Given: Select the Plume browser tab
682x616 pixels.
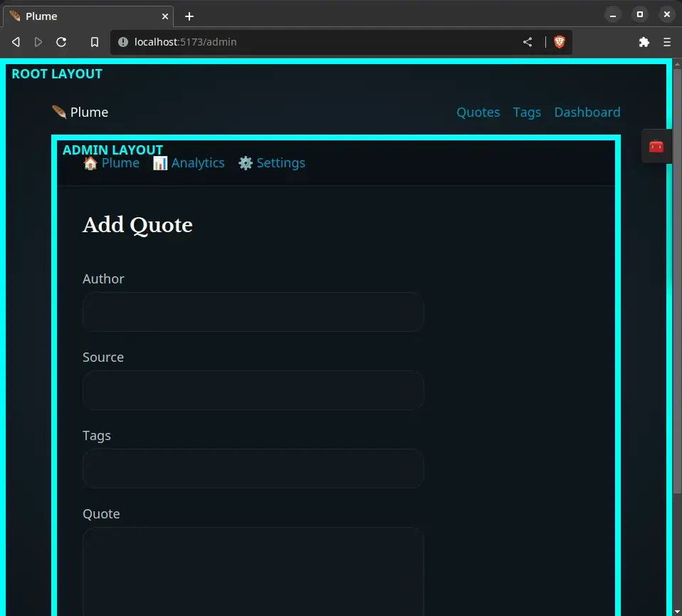Looking at the screenshot, I should pyautogui.click(x=88, y=16).
